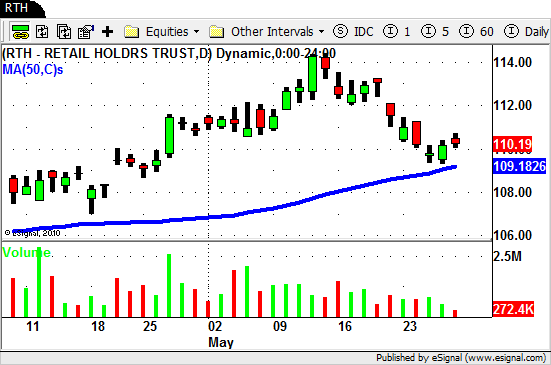Click the 106.00 price axis label

[513, 235]
